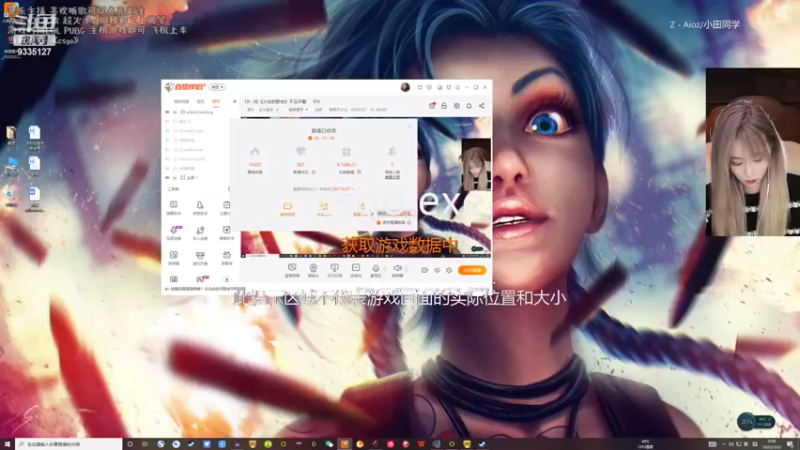800x450 pixels.
Task: Click the stream title 19:00 不见不散
Action: (276, 102)
